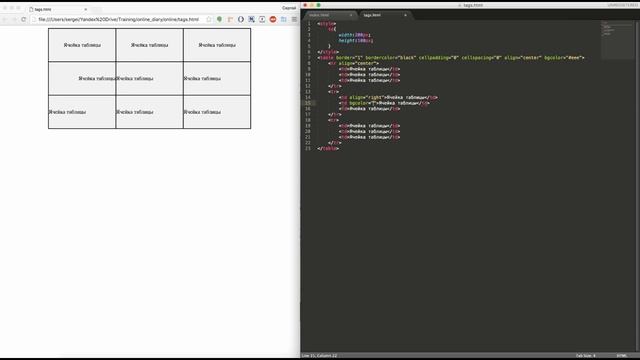Click the browser address bar URL

click(118, 19)
